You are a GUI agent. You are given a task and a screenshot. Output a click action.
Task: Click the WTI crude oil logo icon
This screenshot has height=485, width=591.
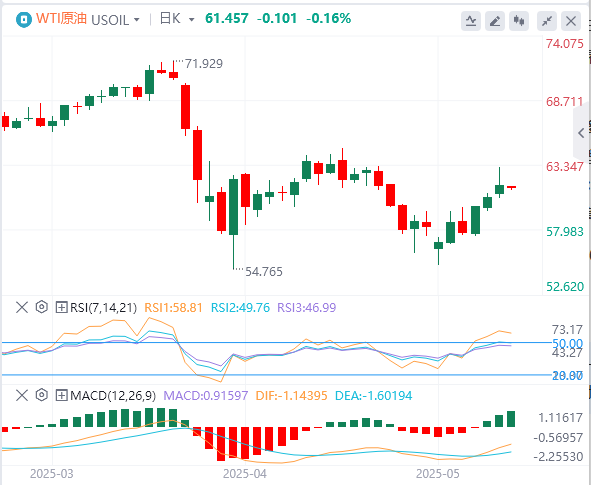coord(24,19)
